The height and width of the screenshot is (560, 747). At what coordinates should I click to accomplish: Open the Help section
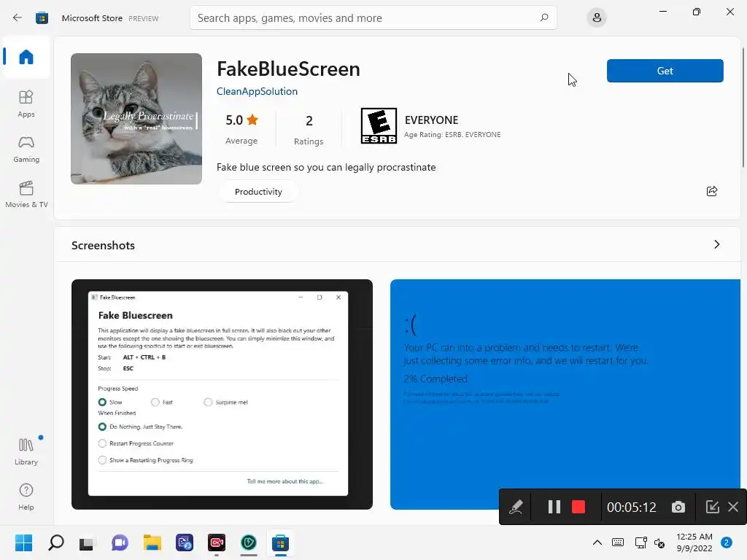[26, 497]
